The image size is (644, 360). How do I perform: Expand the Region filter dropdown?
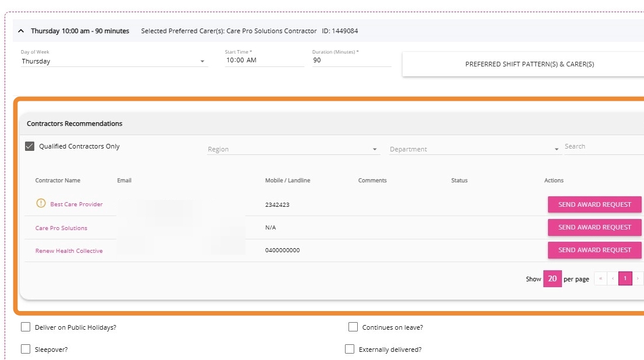[293, 149]
